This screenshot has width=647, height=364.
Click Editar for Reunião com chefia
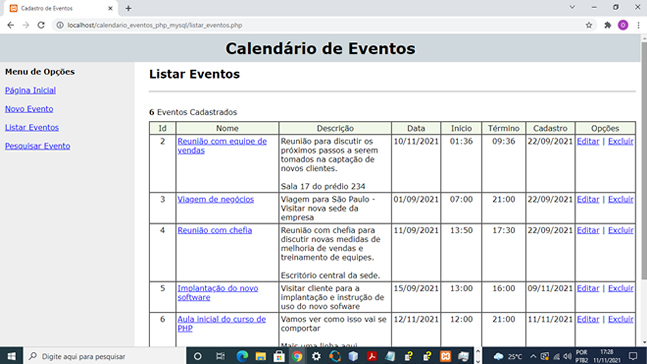click(588, 230)
